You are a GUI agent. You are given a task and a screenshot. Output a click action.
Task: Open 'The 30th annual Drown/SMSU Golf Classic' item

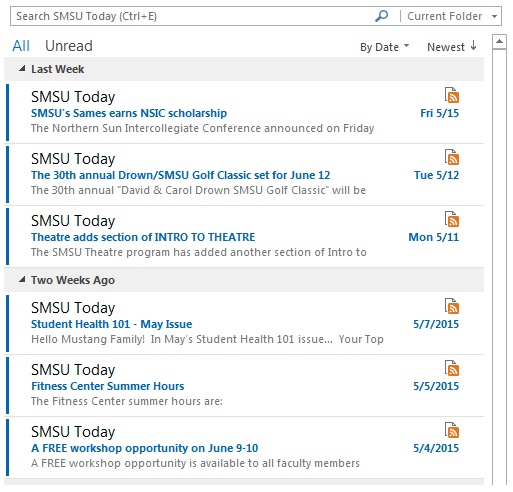(245, 175)
